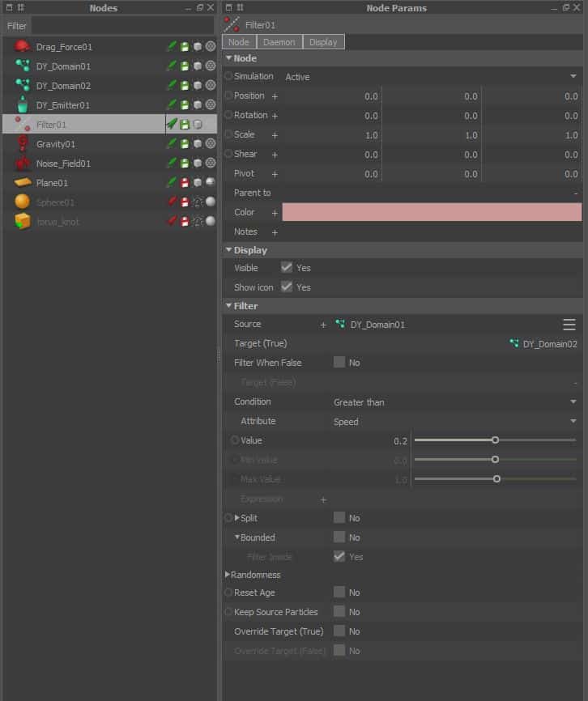Select the Gravity01 daemon icon
Viewport: 588px width, 701px height.
[x=22, y=144]
